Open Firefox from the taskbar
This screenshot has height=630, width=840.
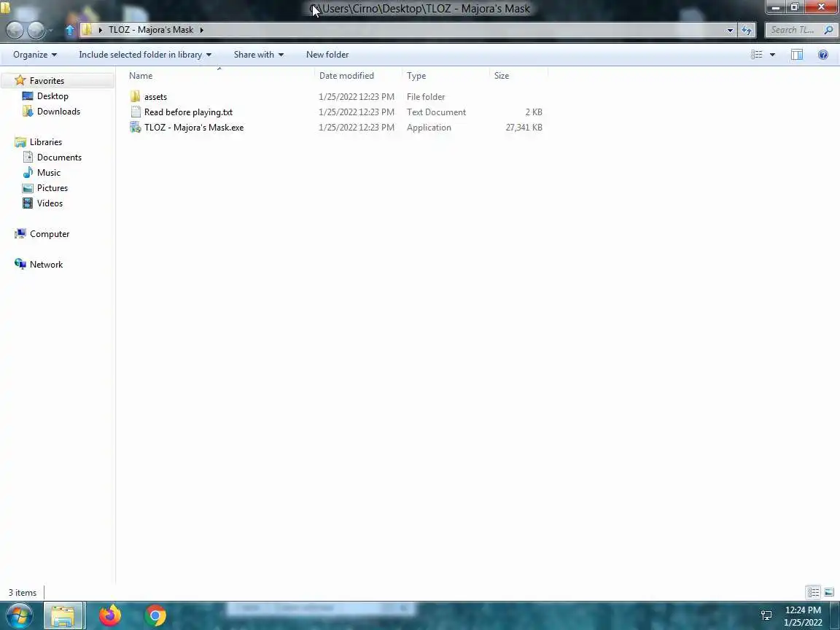[x=110, y=615]
